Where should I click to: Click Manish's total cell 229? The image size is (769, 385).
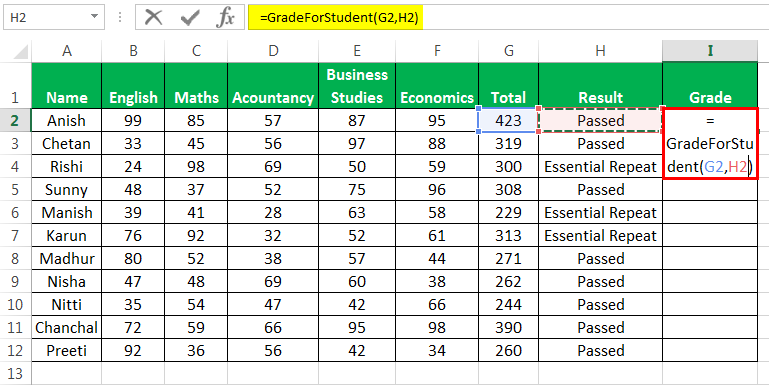[508, 212]
